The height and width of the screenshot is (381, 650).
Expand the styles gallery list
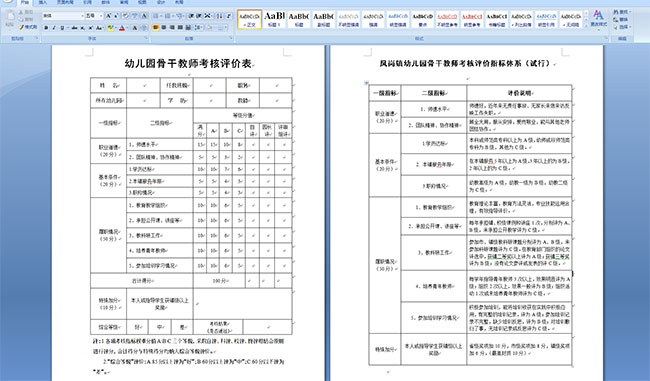[586, 26]
